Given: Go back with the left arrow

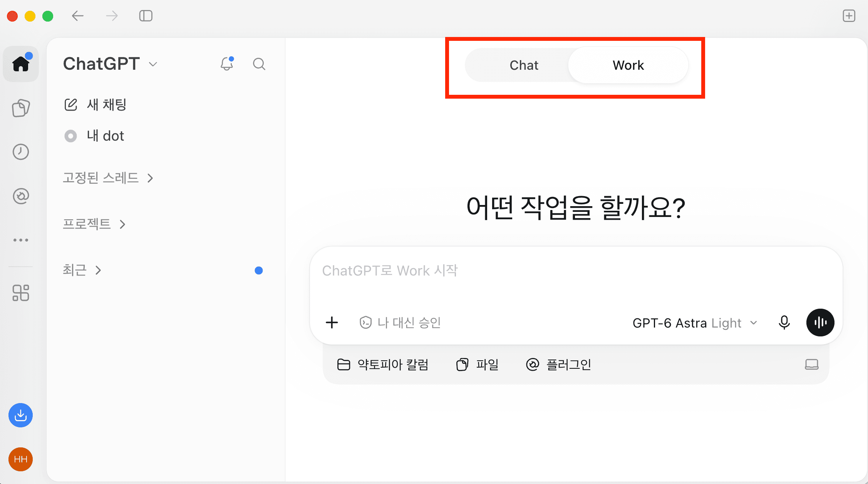Looking at the screenshot, I should tap(78, 16).
